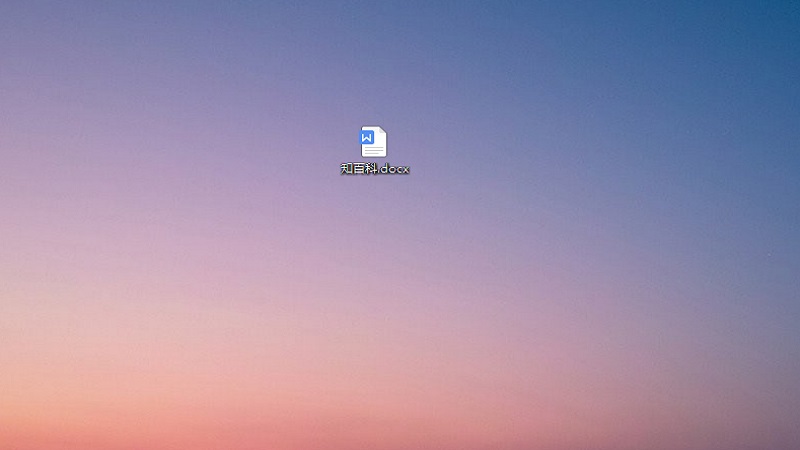800x450 pixels.
Task: Select the desktop item named 知百科.docx
Action: pyautogui.click(x=374, y=142)
